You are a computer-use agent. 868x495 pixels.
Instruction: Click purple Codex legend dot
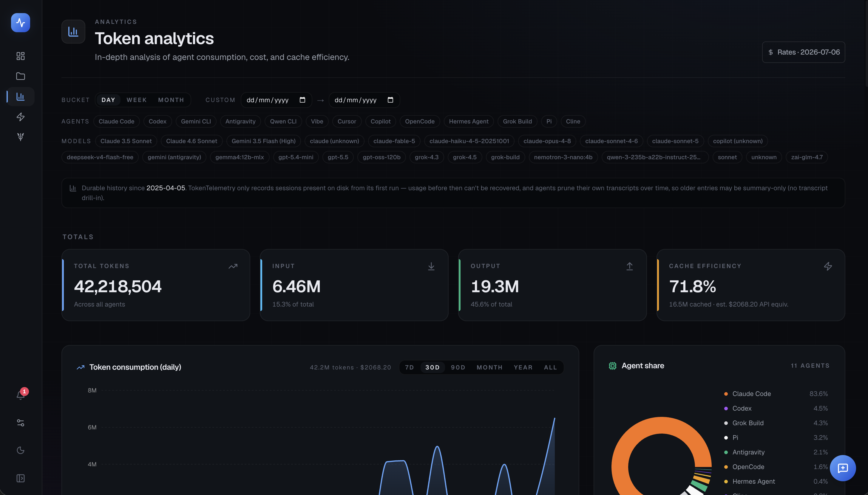point(726,408)
